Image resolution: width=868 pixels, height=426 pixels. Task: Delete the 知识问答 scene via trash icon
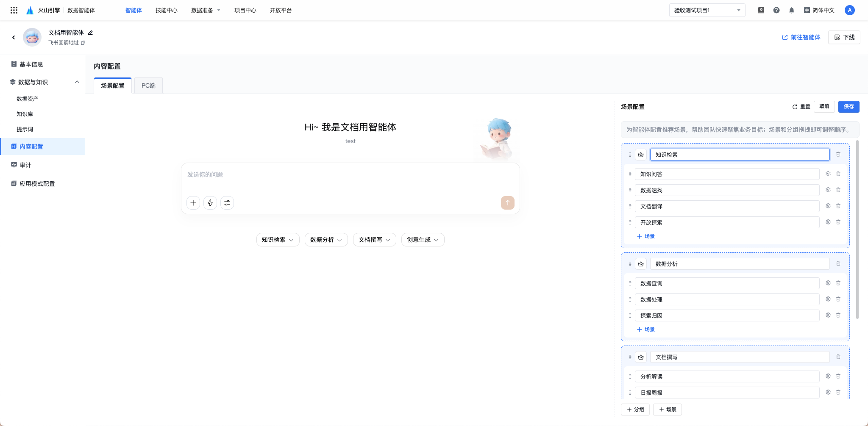(838, 174)
